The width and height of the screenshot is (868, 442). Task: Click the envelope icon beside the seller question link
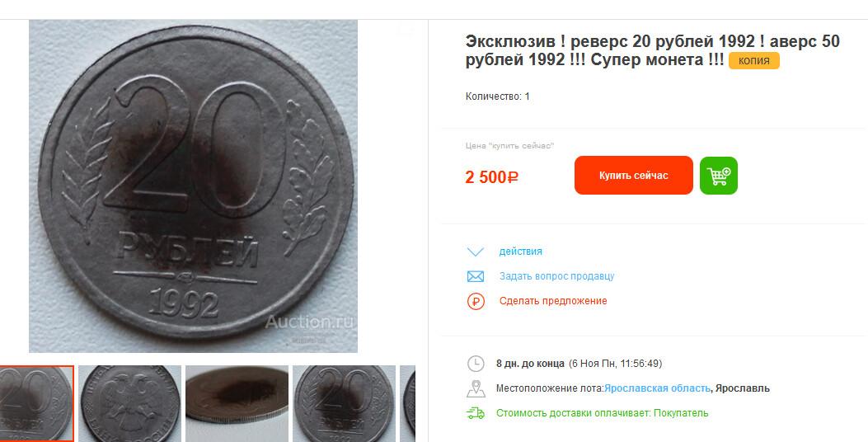(x=476, y=276)
